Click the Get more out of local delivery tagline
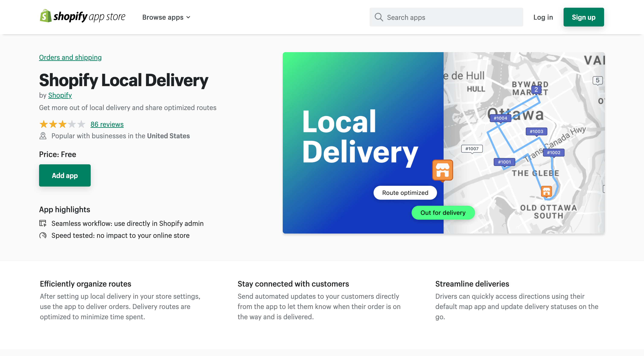644x356 pixels. tap(128, 108)
